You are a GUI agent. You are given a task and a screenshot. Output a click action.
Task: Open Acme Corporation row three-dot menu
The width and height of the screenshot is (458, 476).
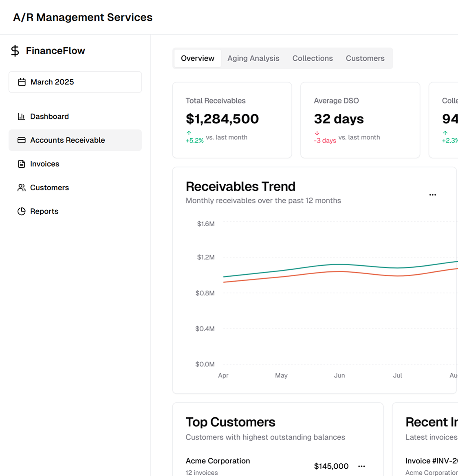pyautogui.click(x=361, y=466)
